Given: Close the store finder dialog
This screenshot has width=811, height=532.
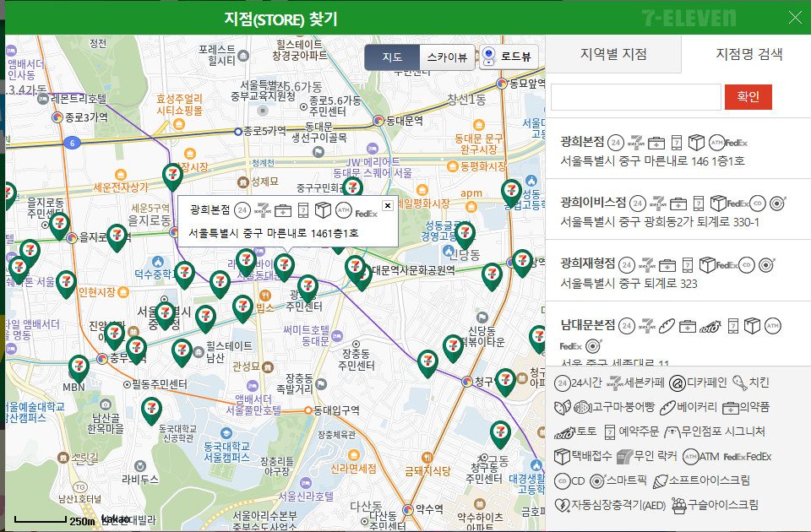Looking at the screenshot, I should point(795,18).
